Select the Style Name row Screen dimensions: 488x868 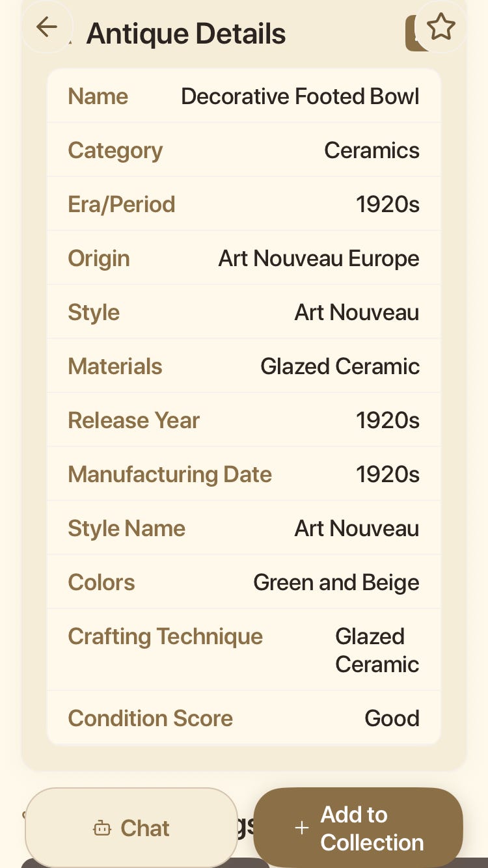pyautogui.click(x=244, y=528)
